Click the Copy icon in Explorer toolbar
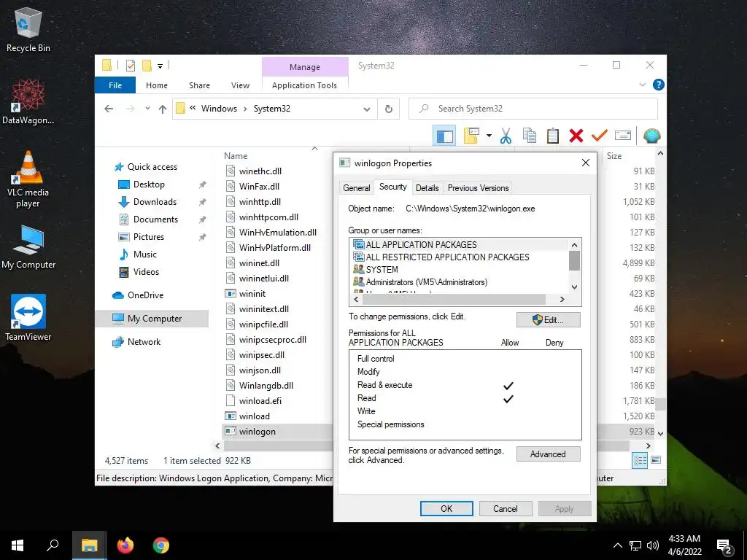 (530, 136)
